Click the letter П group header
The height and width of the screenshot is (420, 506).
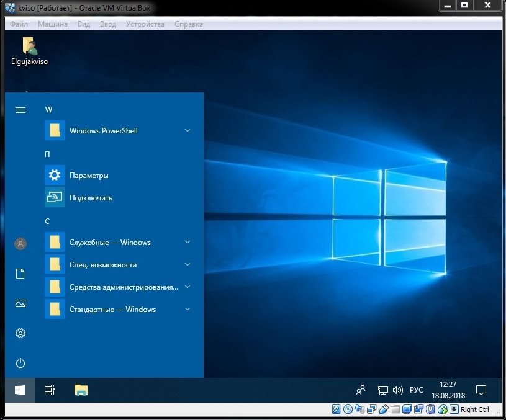coord(47,154)
